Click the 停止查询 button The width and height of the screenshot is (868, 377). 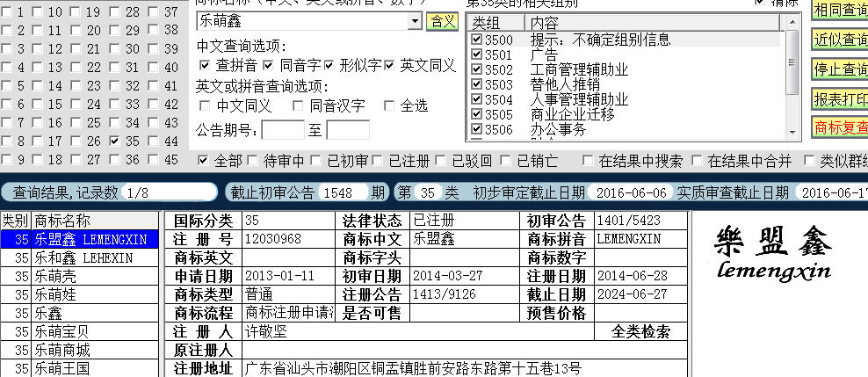pyautogui.click(x=840, y=69)
